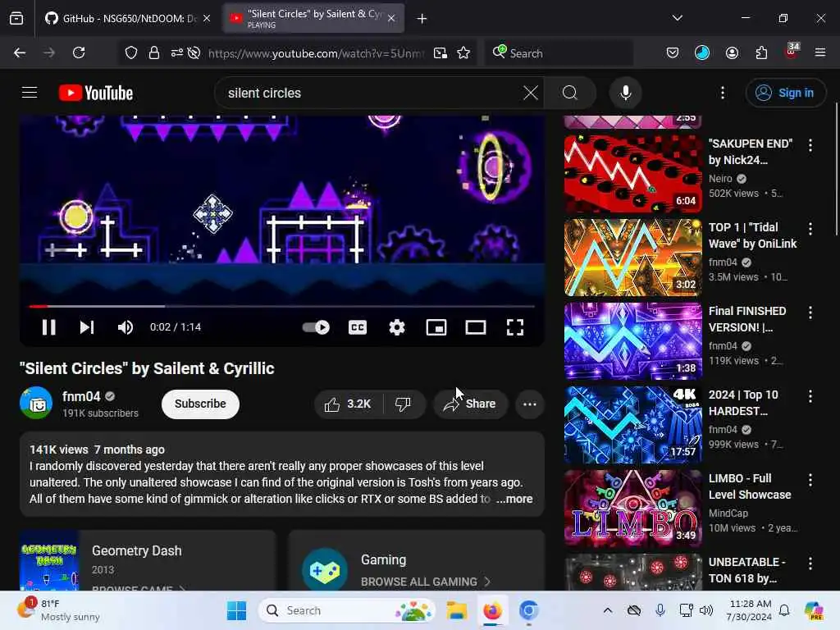Screen dimensions: 840x630
Task: Go to YouTube home logo
Action: coord(96,93)
